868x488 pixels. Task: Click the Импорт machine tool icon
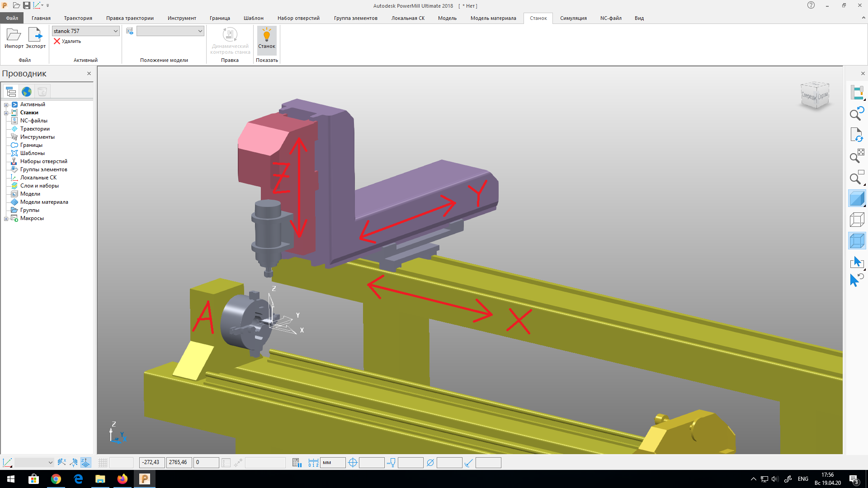(x=14, y=35)
